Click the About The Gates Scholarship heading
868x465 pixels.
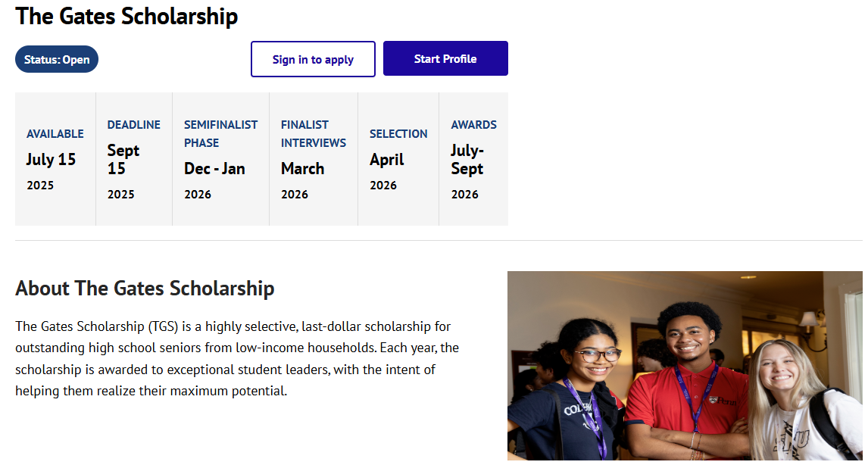145,289
